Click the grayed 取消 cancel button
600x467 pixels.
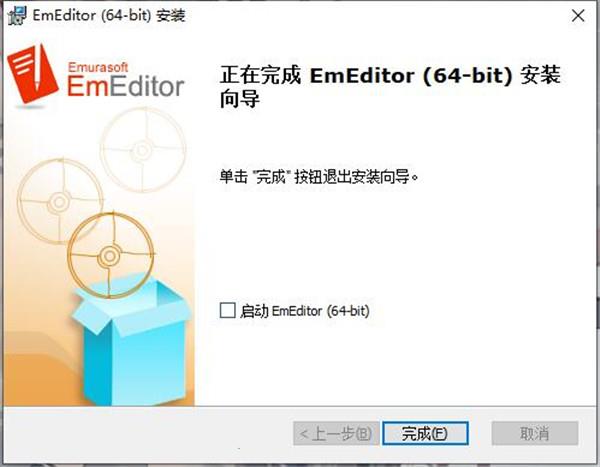tap(535, 433)
